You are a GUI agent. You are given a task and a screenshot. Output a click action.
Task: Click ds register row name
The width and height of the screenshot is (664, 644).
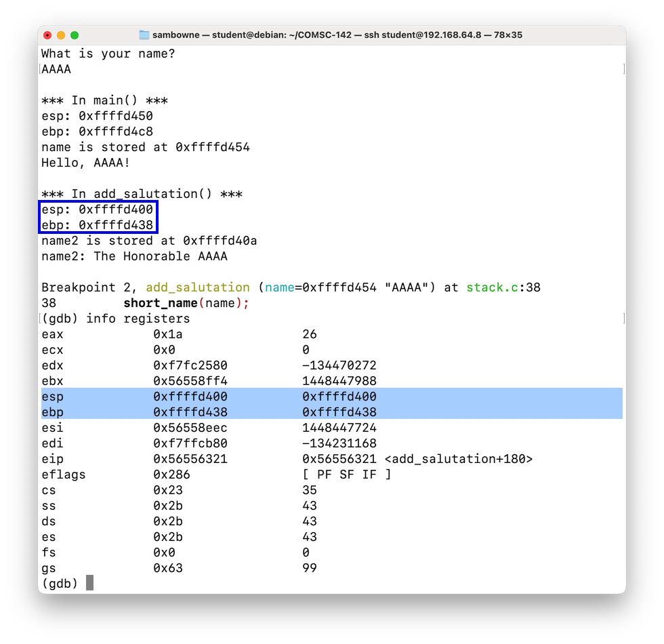click(49, 522)
